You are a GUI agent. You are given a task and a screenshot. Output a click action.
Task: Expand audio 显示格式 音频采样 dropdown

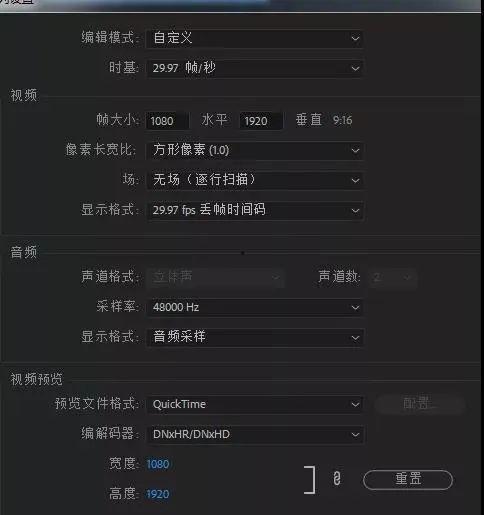pos(255,337)
